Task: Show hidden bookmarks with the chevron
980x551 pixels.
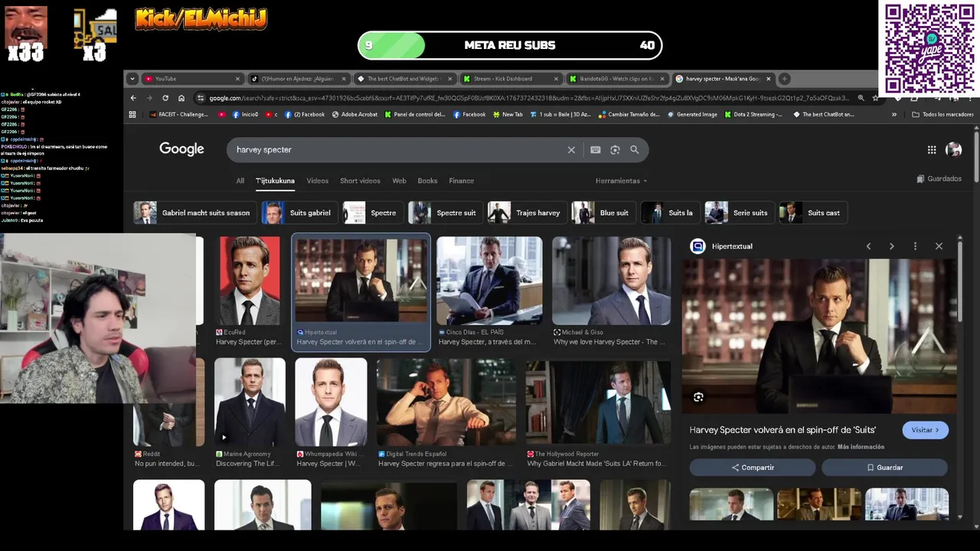Action: pyautogui.click(x=894, y=114)
